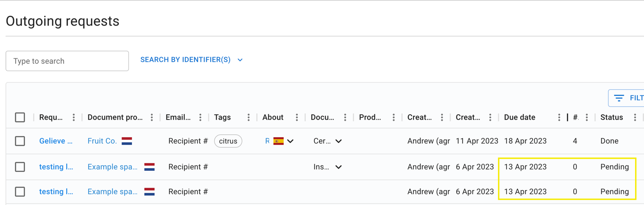Open the Tags column three-dot menu
The image size is (644, 205).
point(249,117)
